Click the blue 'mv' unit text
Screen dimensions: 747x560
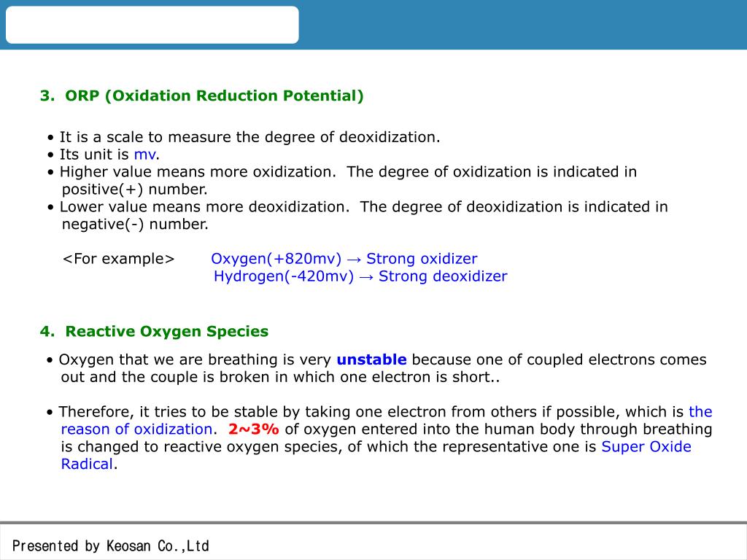coord(145,155)
